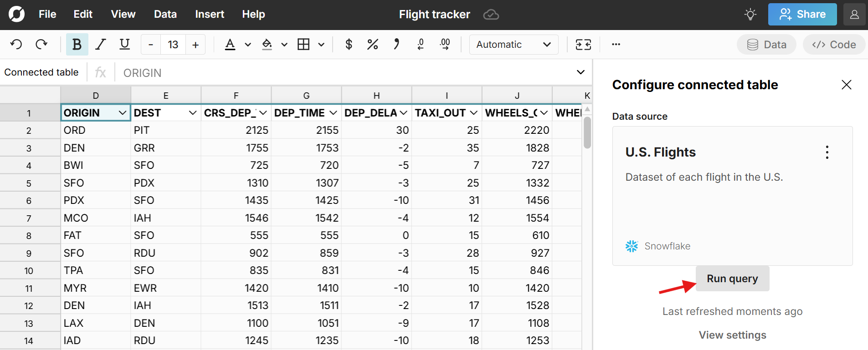Click the undo arrow icon
Viewport: 868px width, 350px height.
(16, 45)
